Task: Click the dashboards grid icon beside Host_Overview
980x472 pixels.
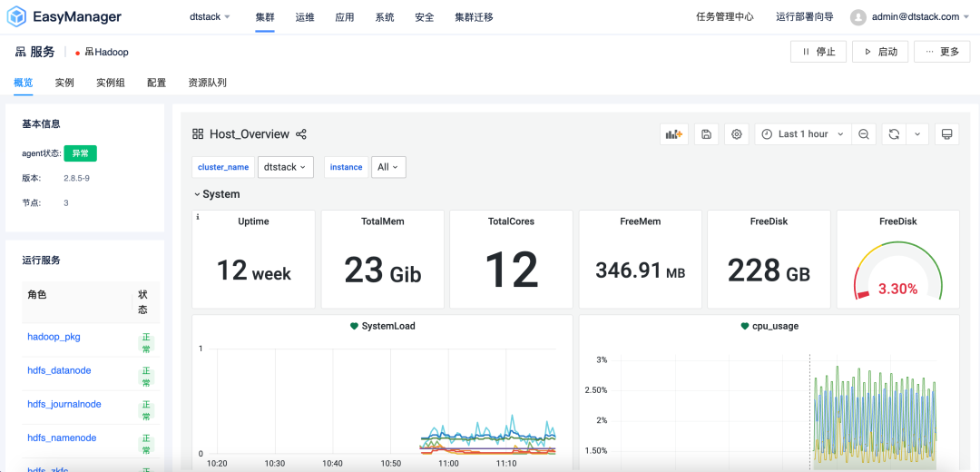Action: (198, 133)
